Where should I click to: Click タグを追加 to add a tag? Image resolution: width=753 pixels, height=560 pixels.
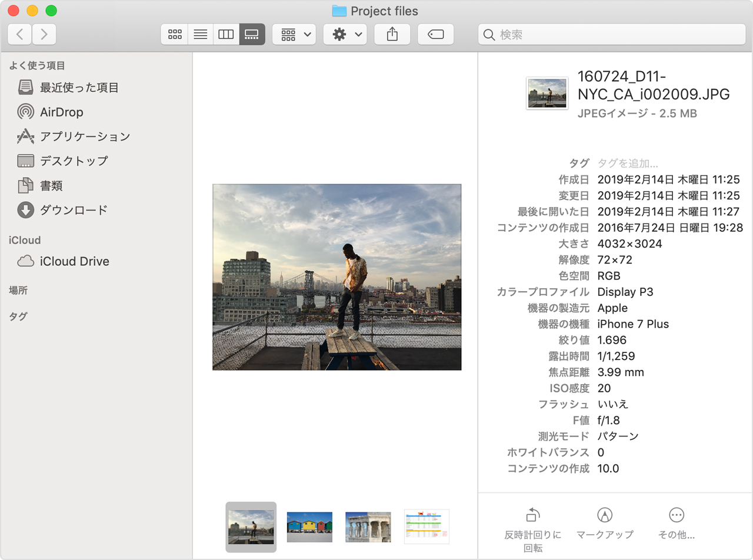click(628, 164)
